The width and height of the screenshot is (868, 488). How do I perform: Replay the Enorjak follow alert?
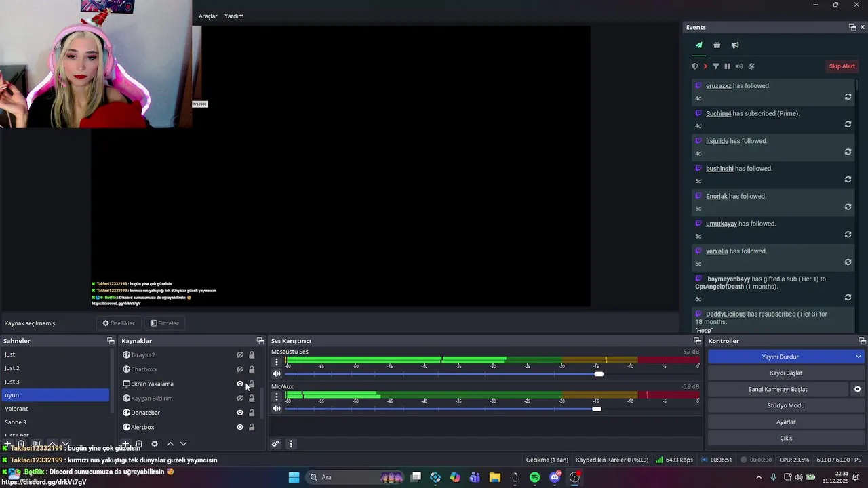point(848,207)
